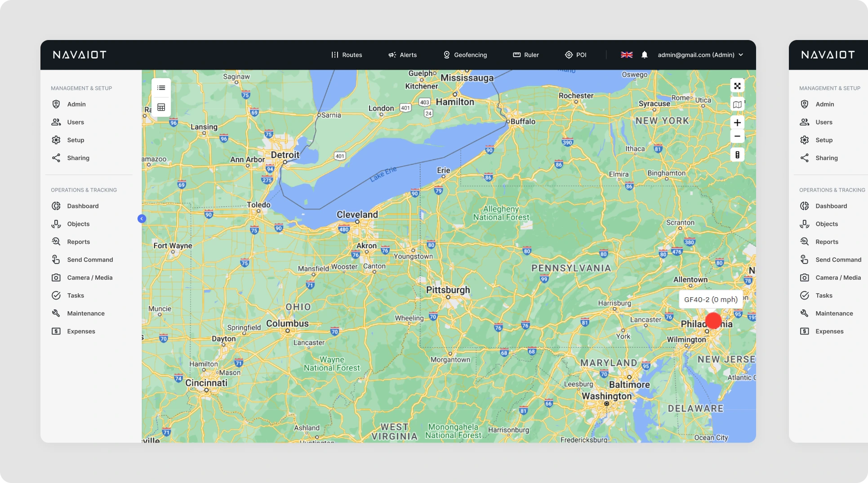This screenshot has width=868, height=483.
Task: Click the red vehicle marker near Philadelphia
Action: pyautogui.click(x=713, y=321)
